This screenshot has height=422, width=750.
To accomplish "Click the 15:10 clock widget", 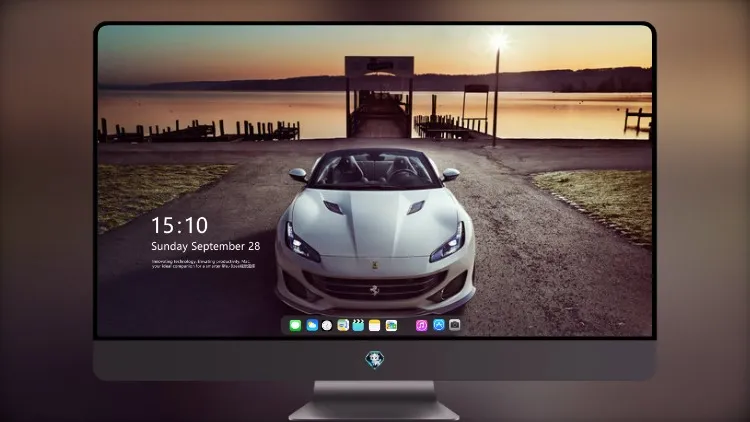I will pos(179,225).
